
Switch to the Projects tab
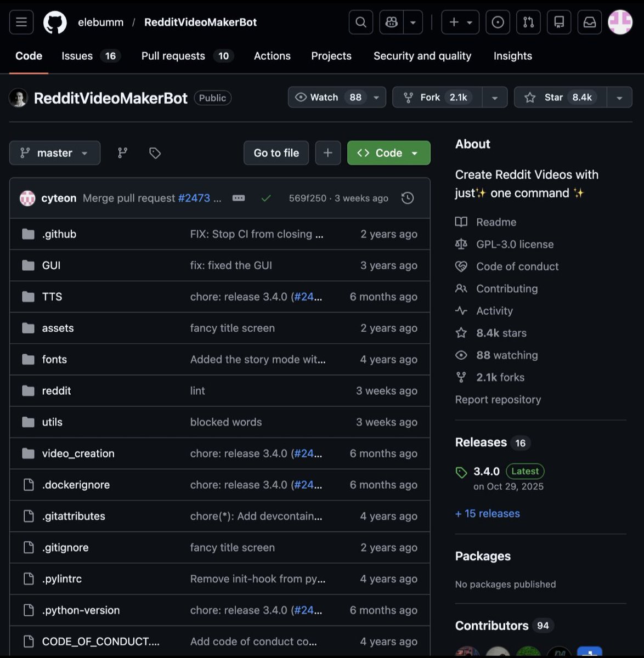(331, 56)
